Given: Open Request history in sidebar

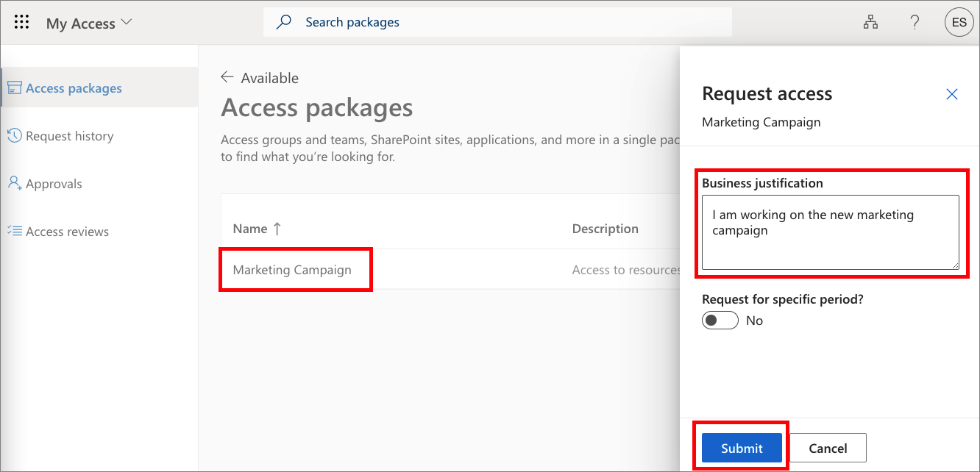Looking at the screenshot, I should click(69, 136).
